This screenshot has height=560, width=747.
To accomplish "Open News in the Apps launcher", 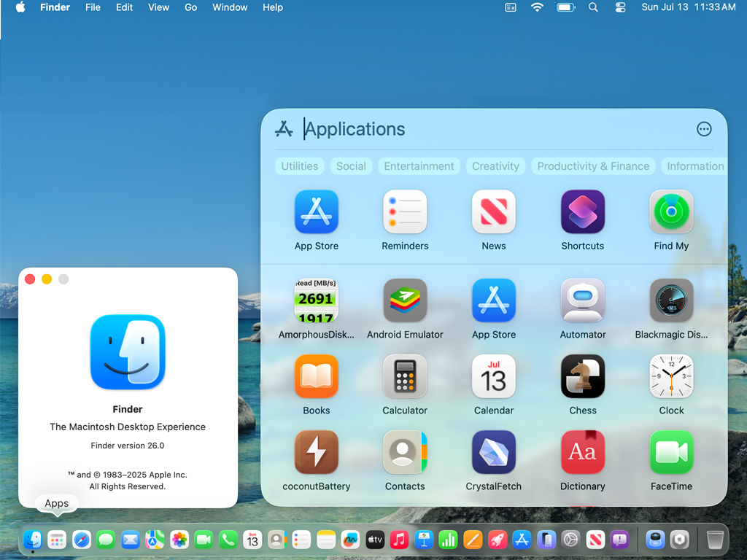I will pyautogui.click(x=494, y=212).
